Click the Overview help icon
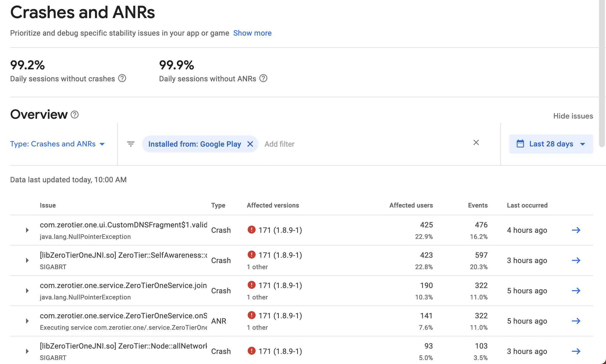606x364 pixels. tap(75, 115)
